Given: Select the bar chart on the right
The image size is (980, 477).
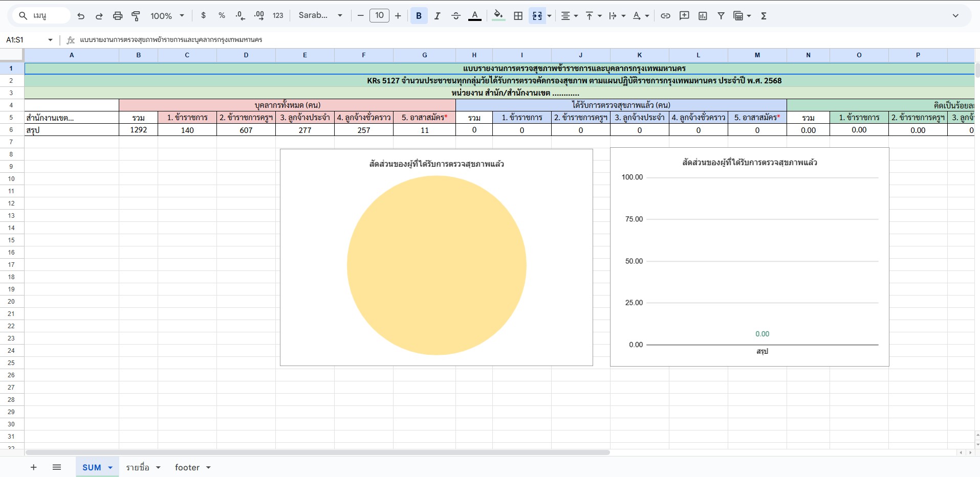Looking at the screenshot, I should [x=750, y=257].
